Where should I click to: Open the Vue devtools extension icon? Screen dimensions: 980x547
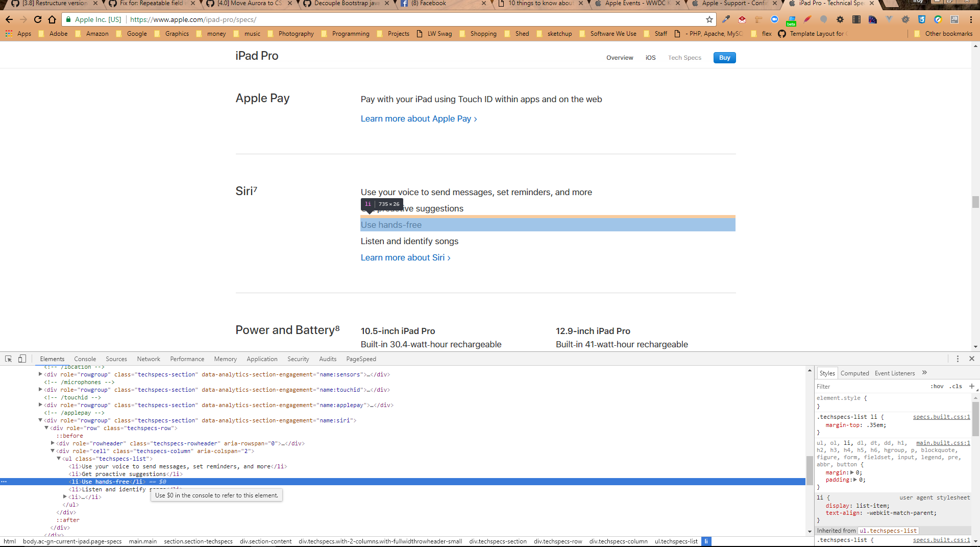pos(889,19)
